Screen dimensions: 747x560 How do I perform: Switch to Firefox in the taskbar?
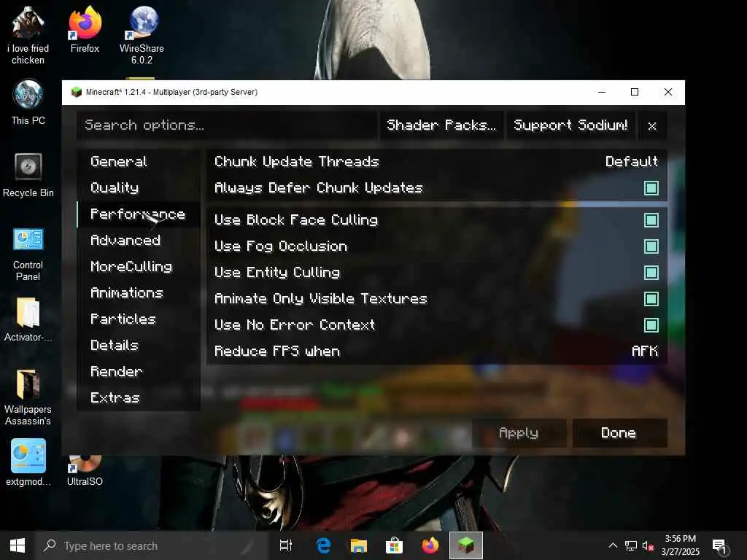430,545
